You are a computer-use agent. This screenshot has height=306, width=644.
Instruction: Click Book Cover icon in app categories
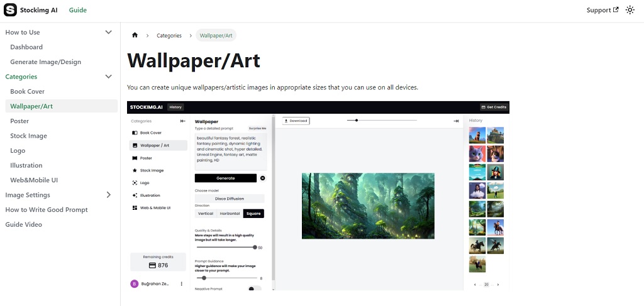tap(135, 133)
